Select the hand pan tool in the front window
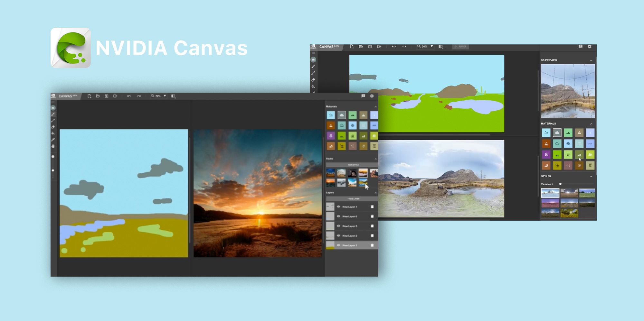The width and height of the screenshot is (644, 321). click(x=53, y=146)
